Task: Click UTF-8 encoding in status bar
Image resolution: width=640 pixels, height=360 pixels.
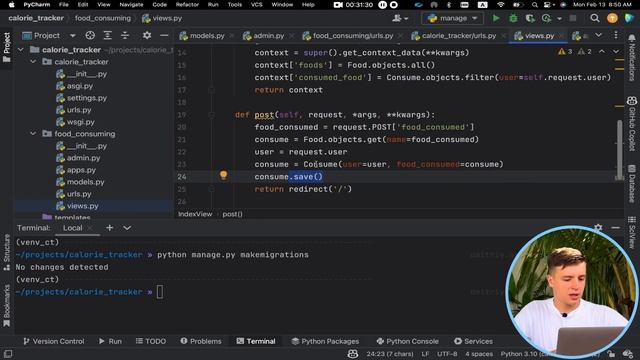Action: point(447,354)
